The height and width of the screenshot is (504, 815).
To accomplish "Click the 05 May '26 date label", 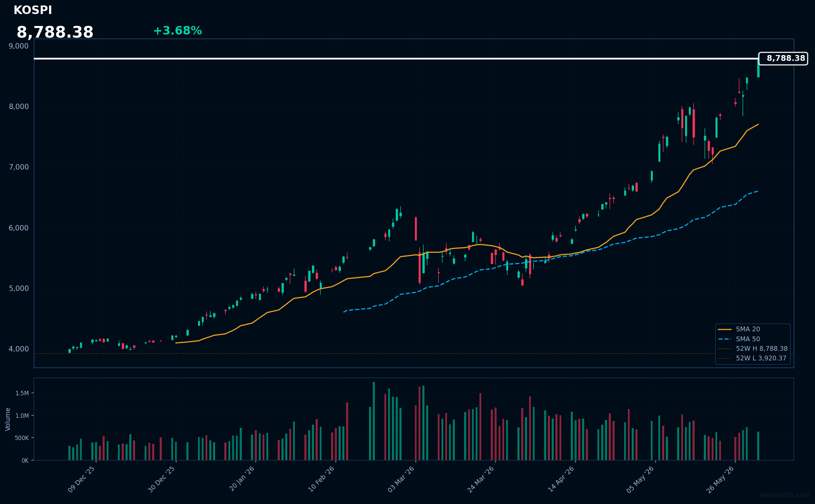I will tap(640, 479).
